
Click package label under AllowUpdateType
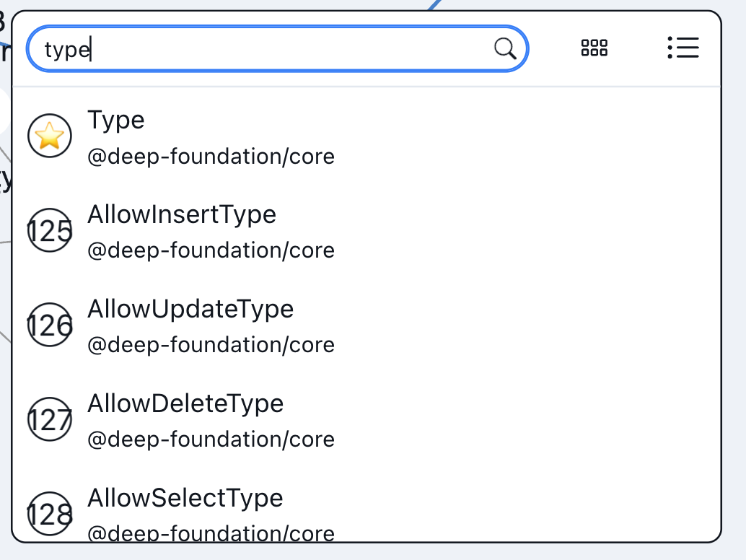pos(211,345)
